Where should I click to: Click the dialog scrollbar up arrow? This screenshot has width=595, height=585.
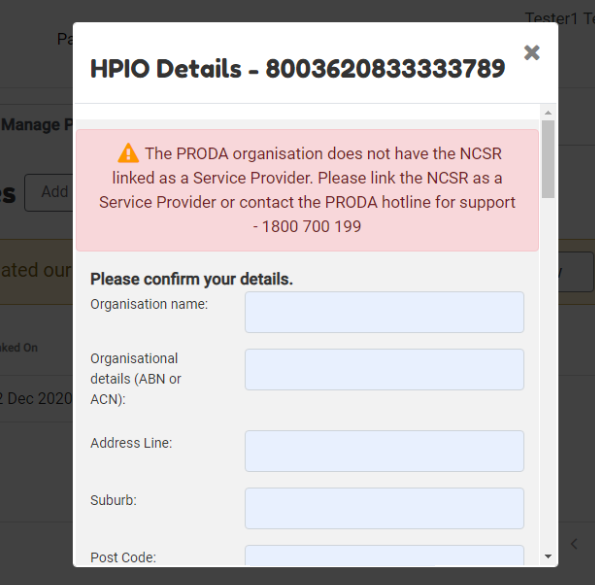coord(548,113)
